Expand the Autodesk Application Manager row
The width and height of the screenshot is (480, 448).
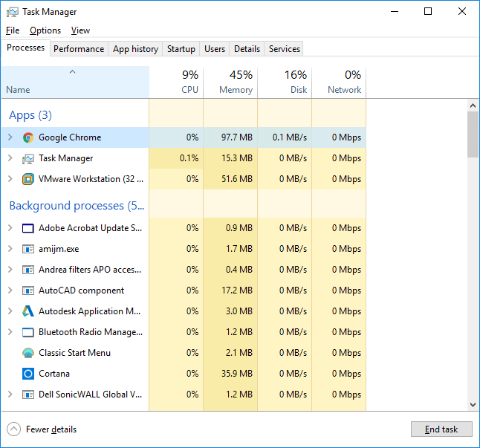click(10, 311)
